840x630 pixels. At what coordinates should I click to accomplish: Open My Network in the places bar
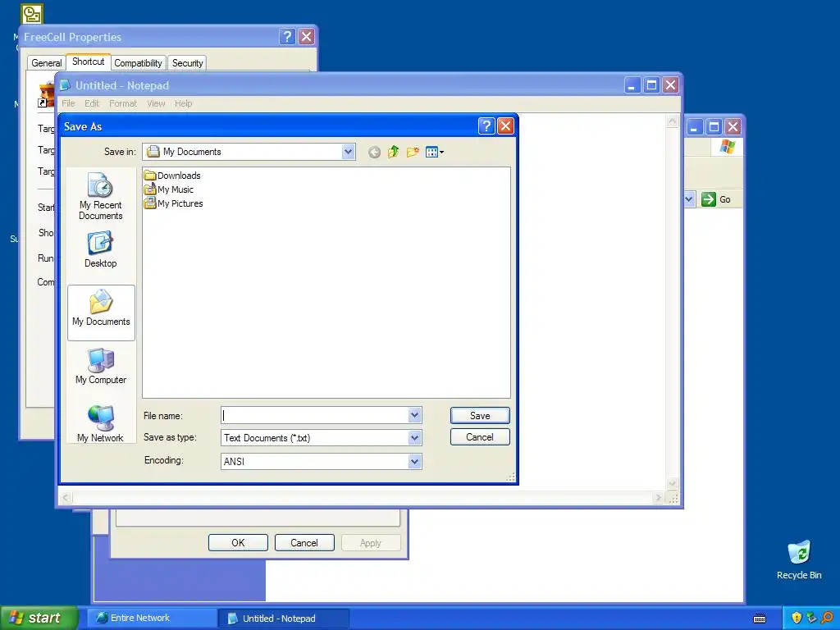(x=101, y=424)
